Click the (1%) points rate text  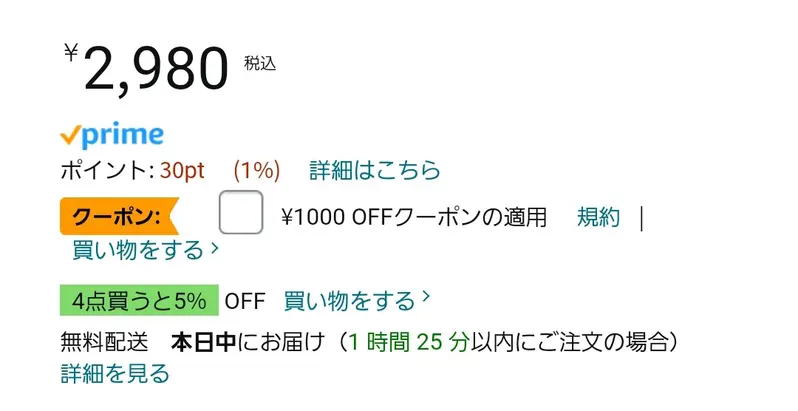(x=256, y=170)
